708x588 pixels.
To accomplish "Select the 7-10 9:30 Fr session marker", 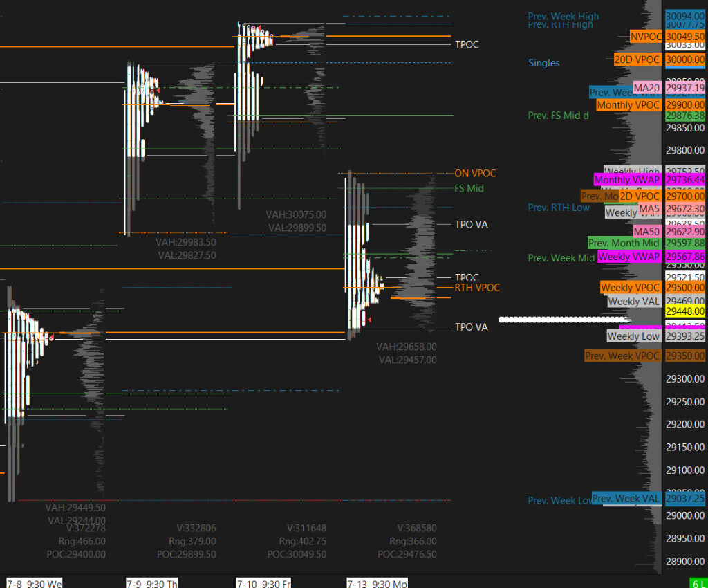I will point(263,583).
